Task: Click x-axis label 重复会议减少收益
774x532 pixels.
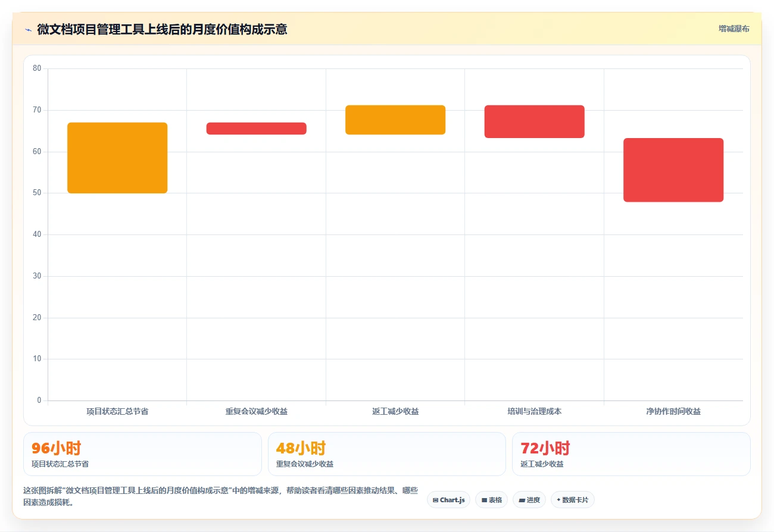Action: pos(256,411)
